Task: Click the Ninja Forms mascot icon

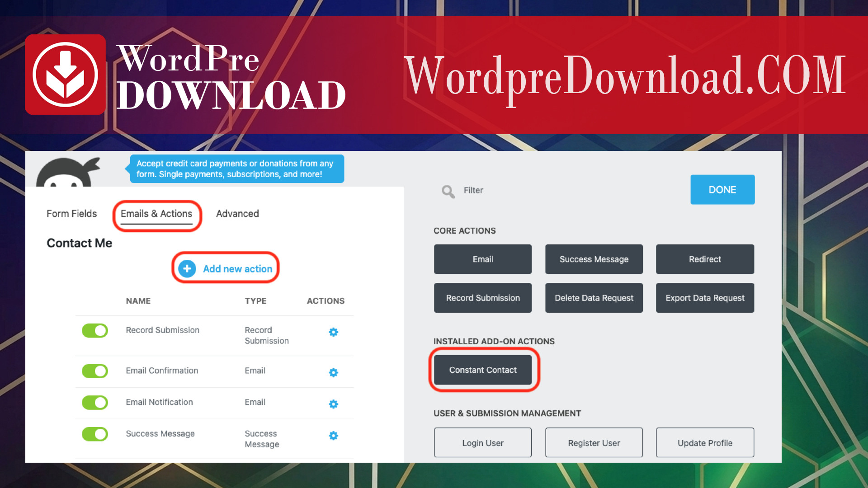Action: (68, 172)
